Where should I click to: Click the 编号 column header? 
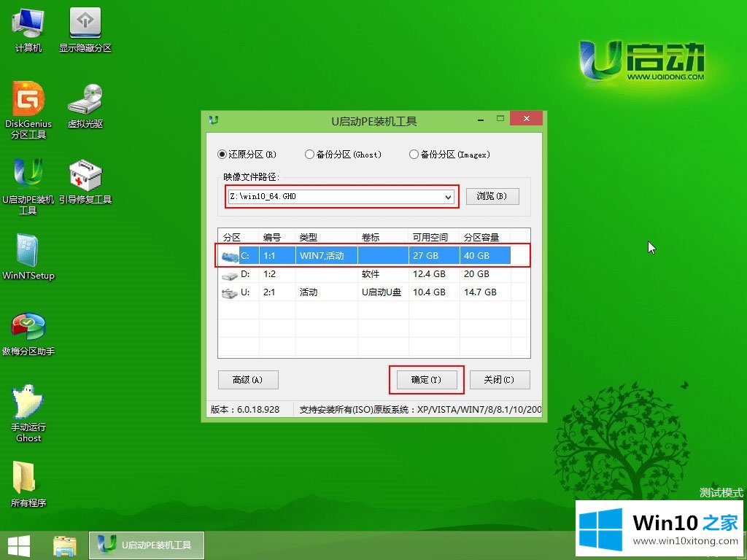pyautogui.click(x=277, y=237)
